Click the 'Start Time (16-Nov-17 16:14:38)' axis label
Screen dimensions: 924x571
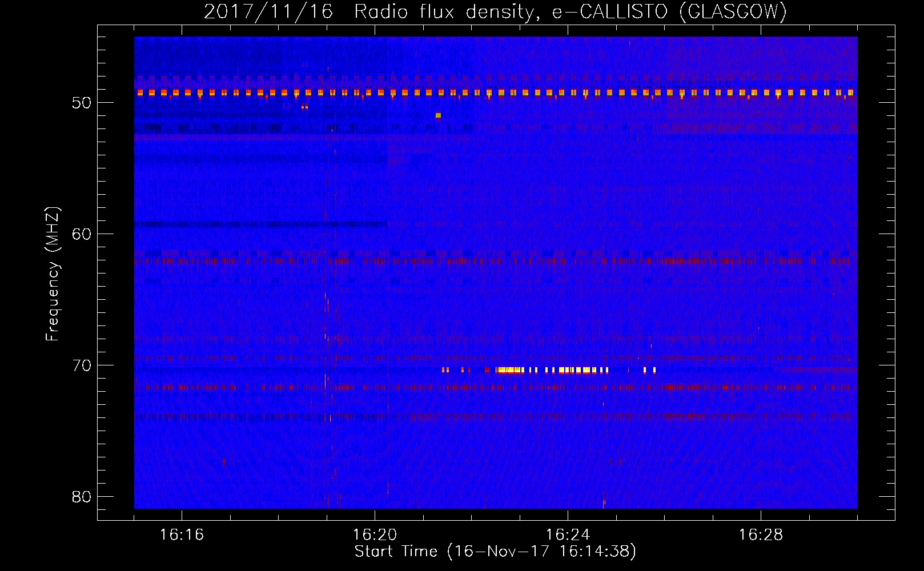(495, 552)
